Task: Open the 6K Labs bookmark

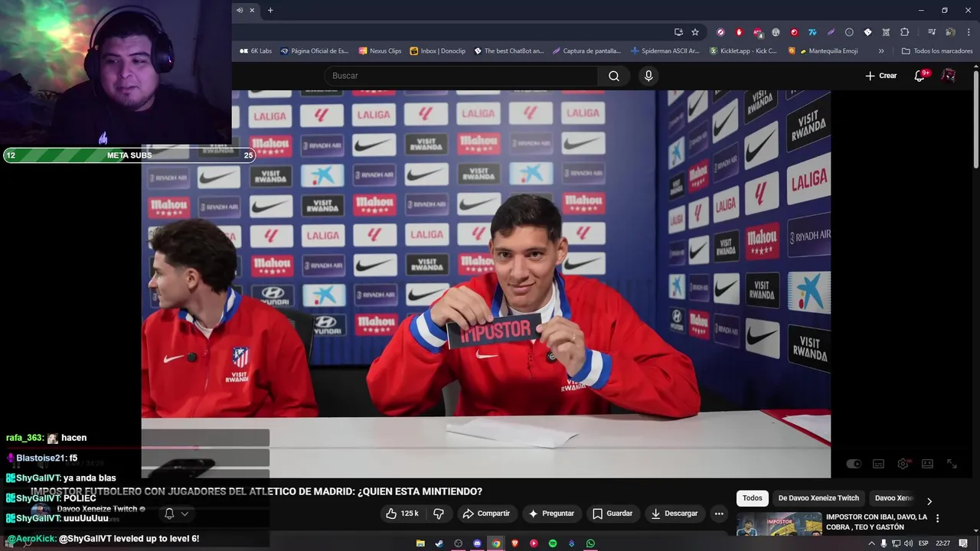Action: (256, 51)
